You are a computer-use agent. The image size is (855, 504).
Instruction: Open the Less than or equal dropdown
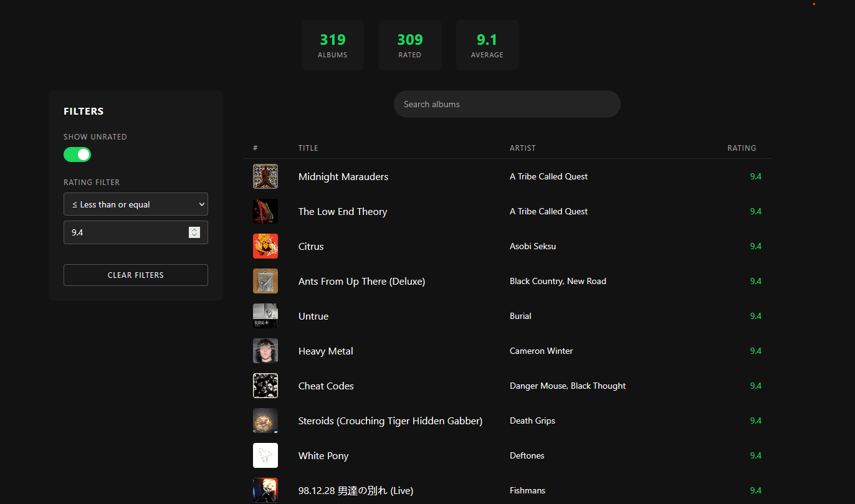click(x=136, y=204)
